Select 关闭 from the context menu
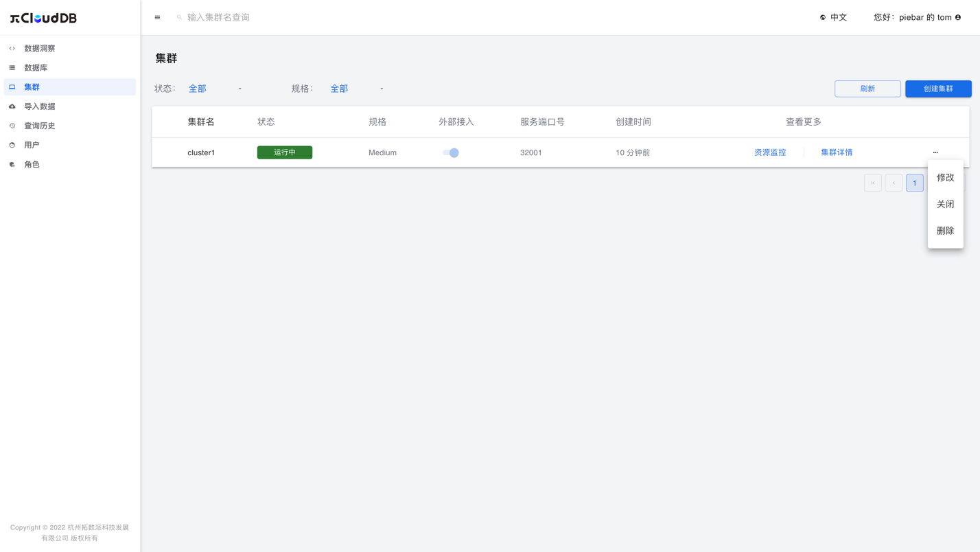Viewport: 980px width, 552px height. pyautogui.click(x=946, y=204)
